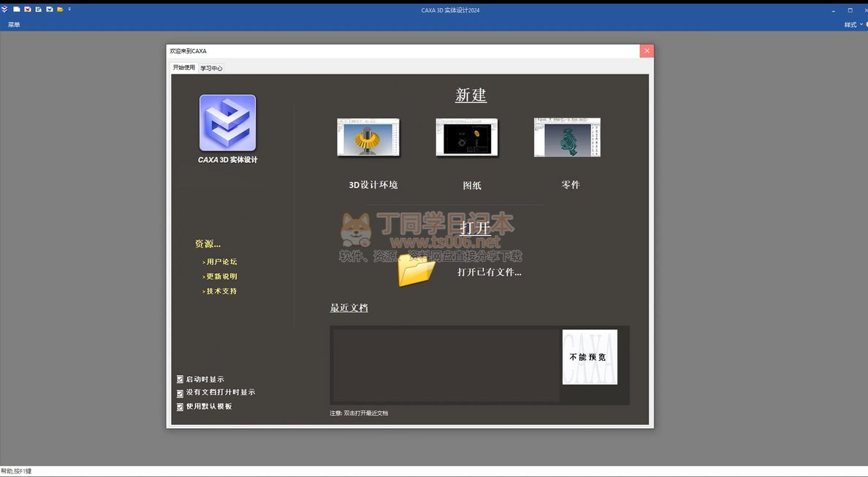Click the large CAXA 3D实体设计 logo
The height and width of the screenshot is (477, 868).
click(227, 123)
